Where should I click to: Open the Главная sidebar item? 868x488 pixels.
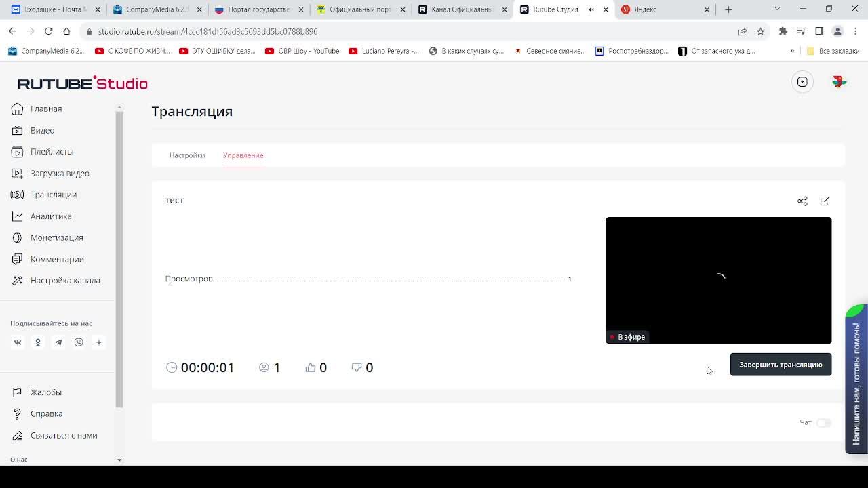pos(45,108)
